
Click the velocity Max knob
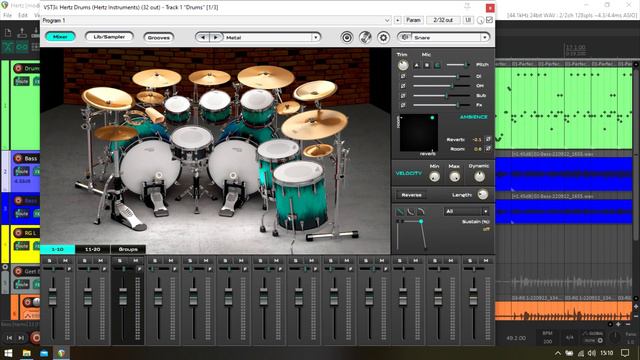[454, 176]
